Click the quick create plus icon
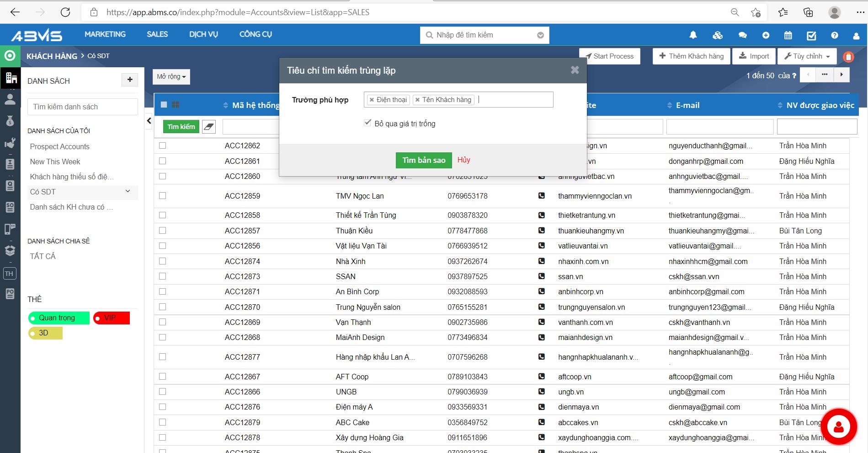The height and width of the screenshot is (453, 868). [x=766, y=35]
